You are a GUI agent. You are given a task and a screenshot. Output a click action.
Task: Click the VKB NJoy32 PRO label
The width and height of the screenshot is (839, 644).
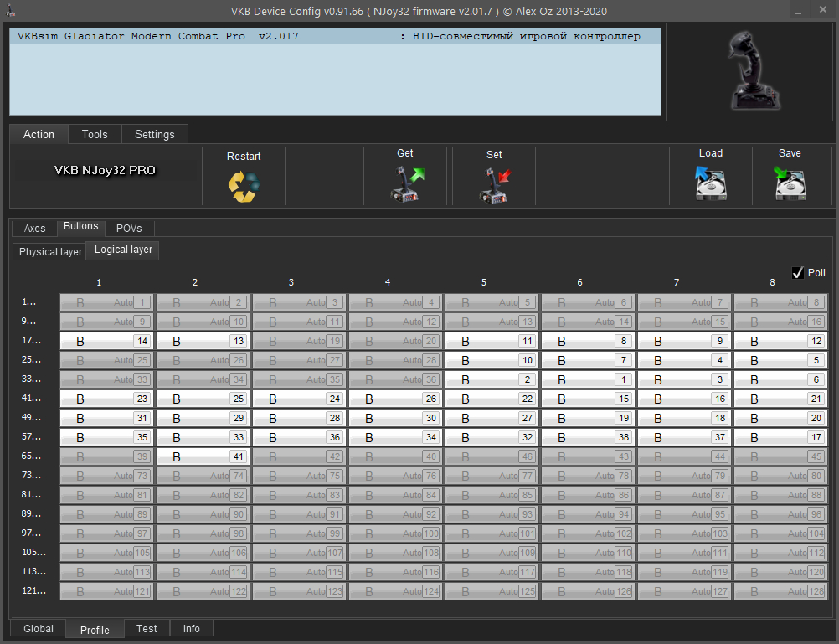point(105,170)
